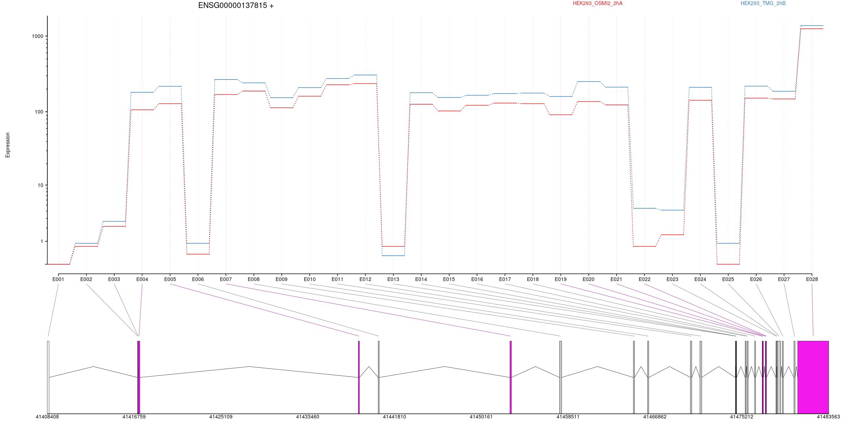Viewport: 868px width, 434px height.
Task: Click genomic coordinate 41416759
Action: click(134, 417)
